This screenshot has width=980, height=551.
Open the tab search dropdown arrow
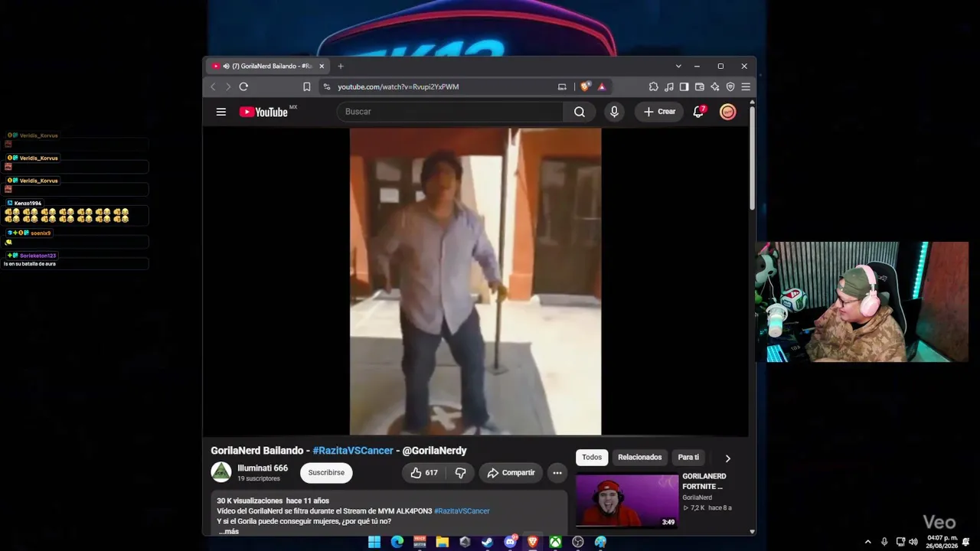678,66
